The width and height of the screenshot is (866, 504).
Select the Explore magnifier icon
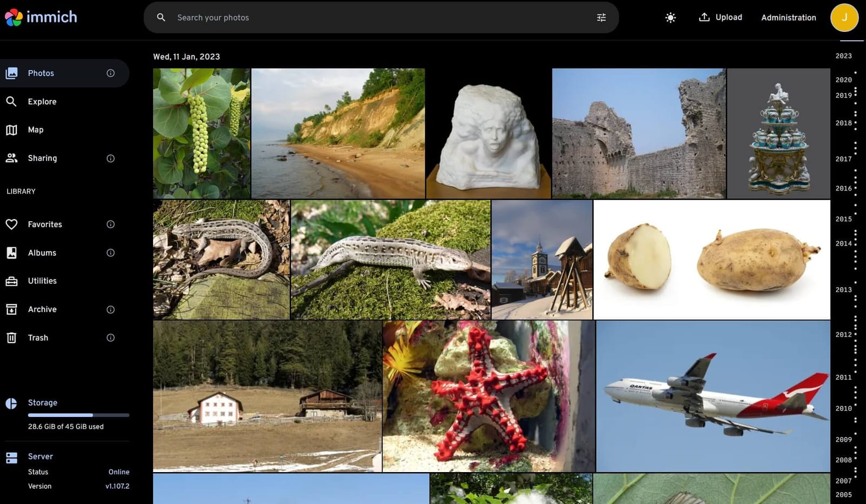[x=12, y=101]
